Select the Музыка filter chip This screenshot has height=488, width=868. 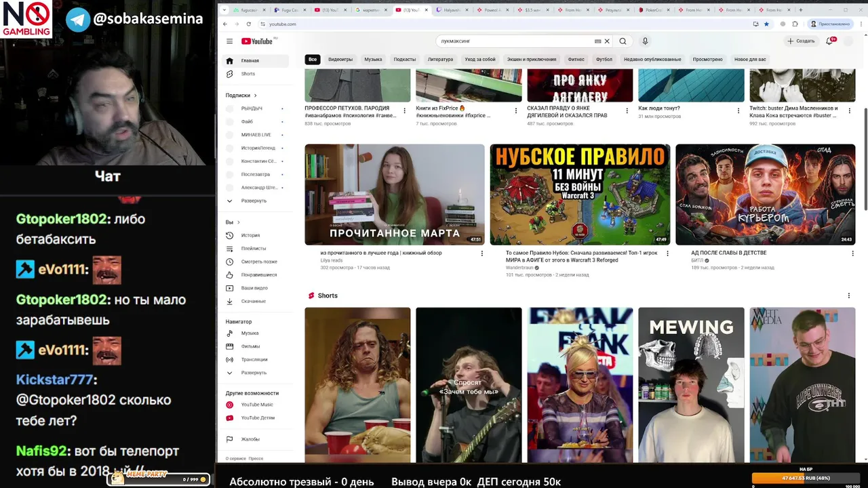coord(373,60)
